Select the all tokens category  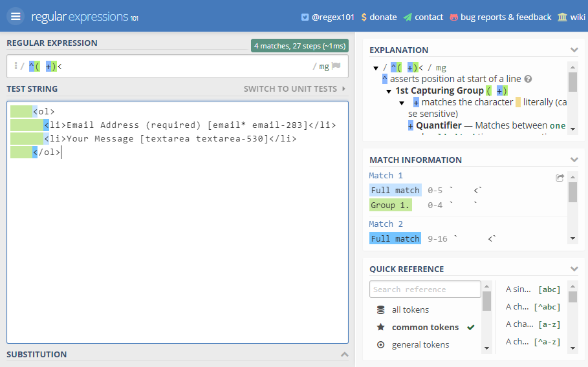[x=410, y=309]
